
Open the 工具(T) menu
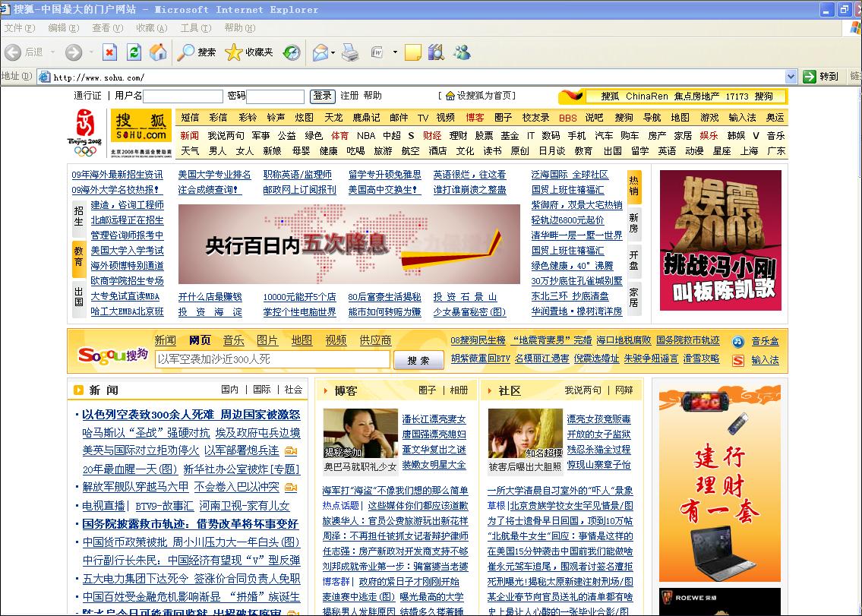pyautogui.click(x=196, y=27)
